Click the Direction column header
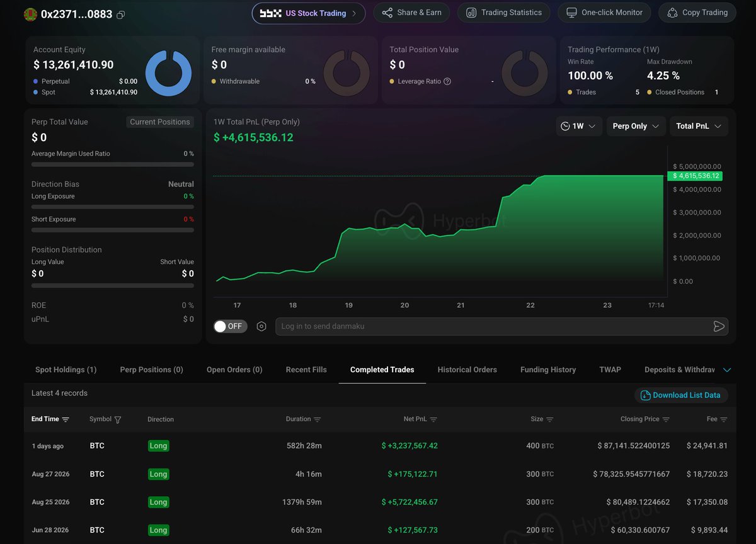756x544 pixels. (x=161, y=419)
